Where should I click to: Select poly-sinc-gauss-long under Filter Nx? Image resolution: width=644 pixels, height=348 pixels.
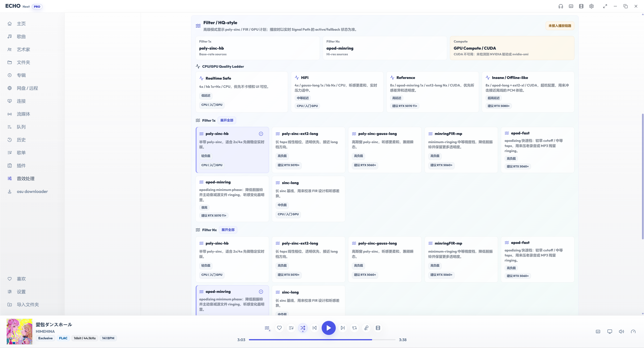coord(385,259)
